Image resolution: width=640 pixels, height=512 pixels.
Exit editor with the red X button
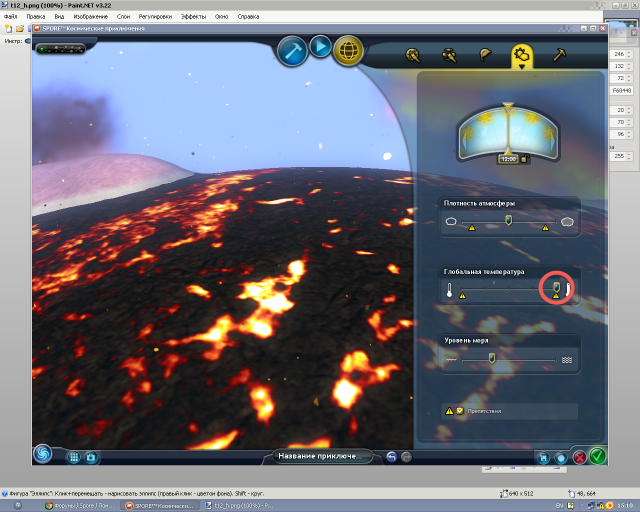tap(579, 457)
